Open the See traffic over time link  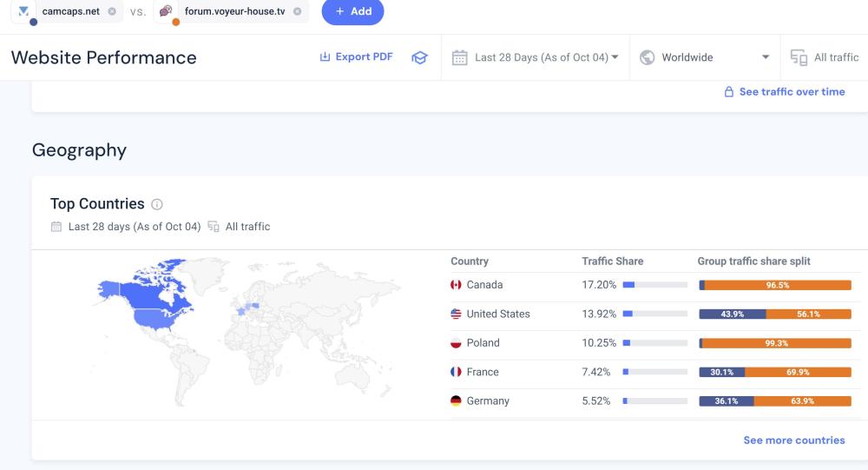pos(792,92)
